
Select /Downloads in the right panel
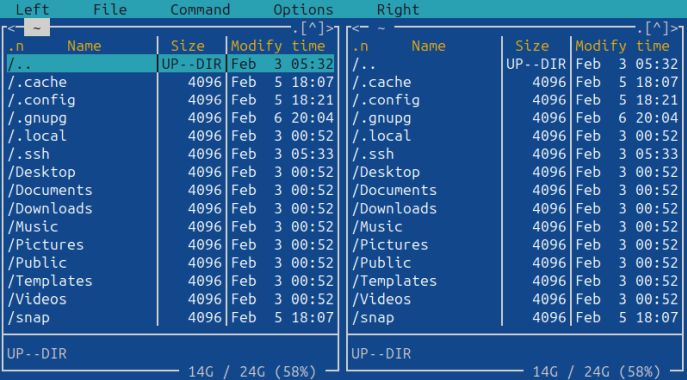(515, 209)
